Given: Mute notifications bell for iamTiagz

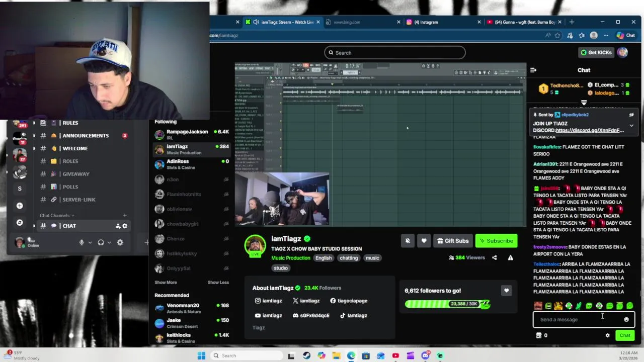Looking at the screenshot, I should pos(408,241).
